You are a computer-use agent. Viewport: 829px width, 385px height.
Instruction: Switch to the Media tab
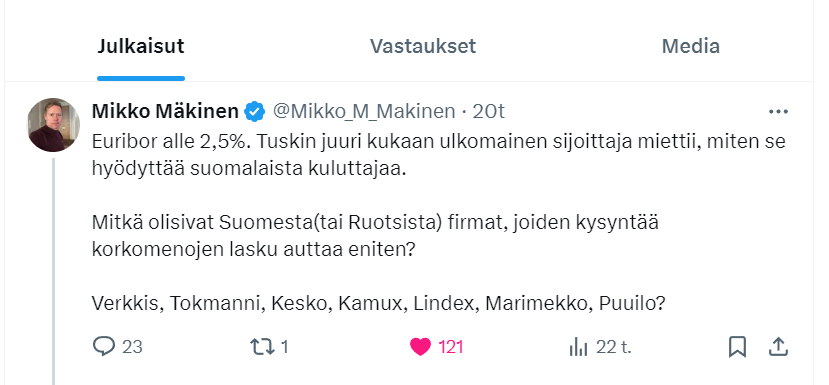click(x=690, y=46)
